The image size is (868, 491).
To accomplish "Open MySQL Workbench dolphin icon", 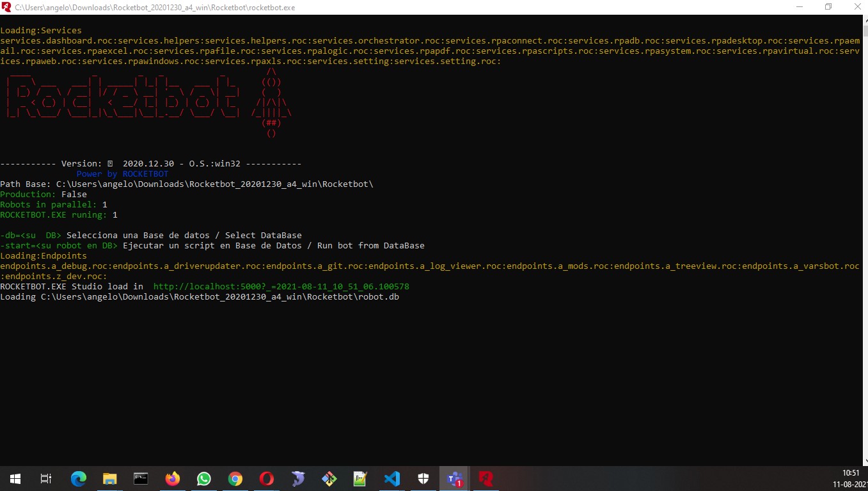I will [298, 478].
